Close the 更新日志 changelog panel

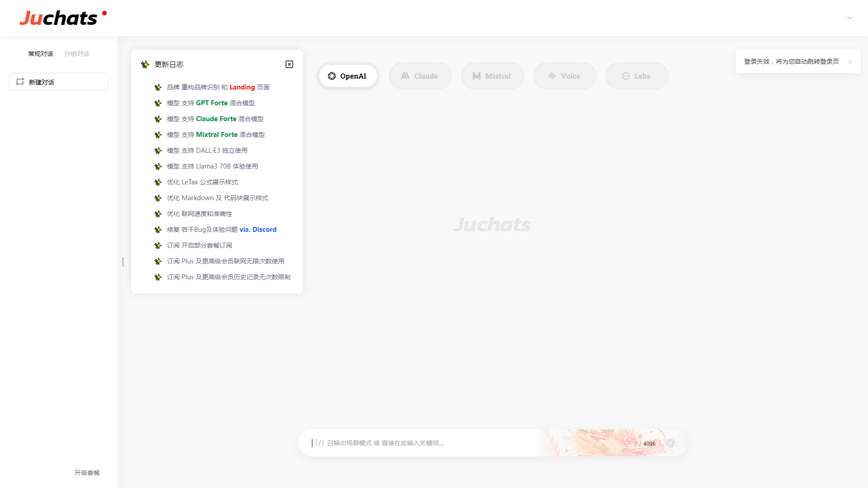tap(289, 64)
